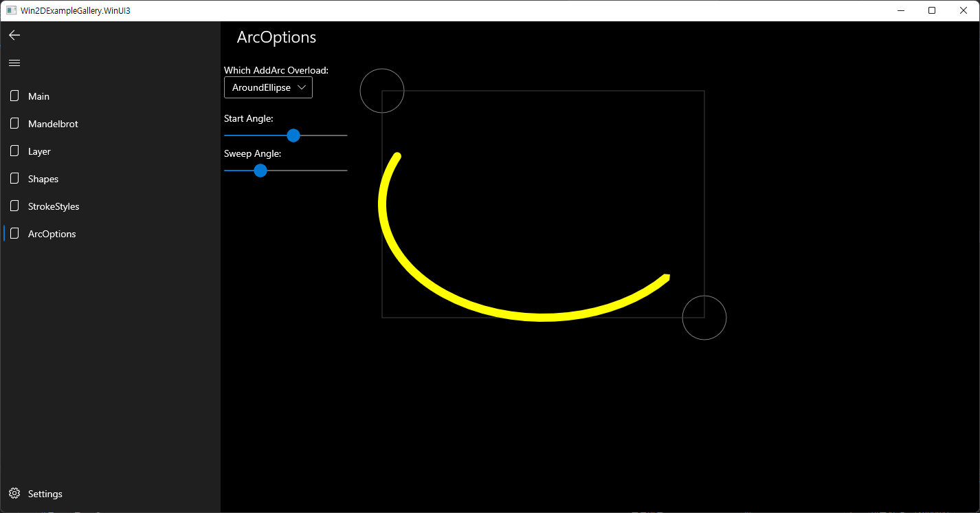Close the Win2DExampleGallery window
The image size is (980, 513).
[964, 10]
